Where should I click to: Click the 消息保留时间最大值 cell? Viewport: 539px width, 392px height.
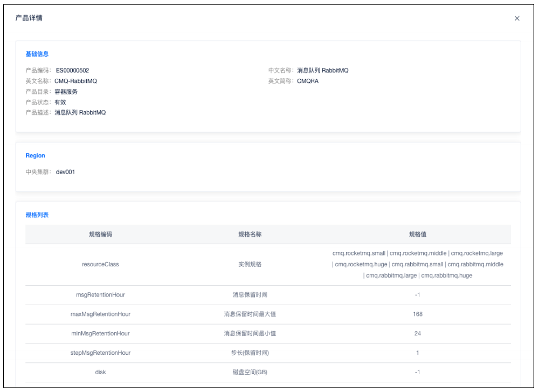(250, 314)
